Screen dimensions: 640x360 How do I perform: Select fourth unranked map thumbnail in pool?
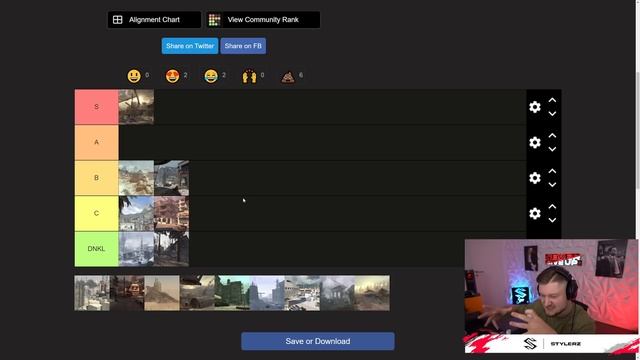click(197, 293)
